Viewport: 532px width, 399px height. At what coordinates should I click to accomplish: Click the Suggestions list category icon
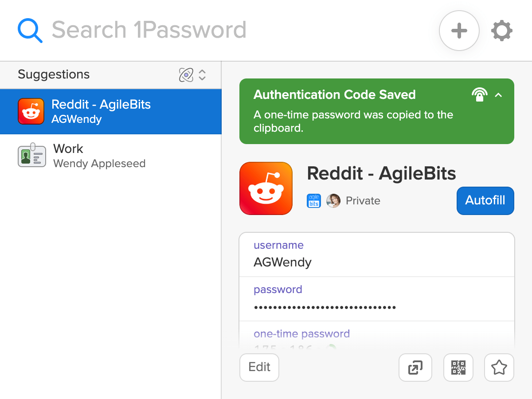point(186,75)
